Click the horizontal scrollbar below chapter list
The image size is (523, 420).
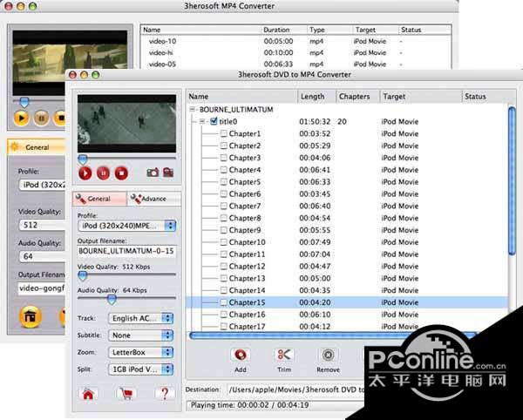[x=332, y=335]
